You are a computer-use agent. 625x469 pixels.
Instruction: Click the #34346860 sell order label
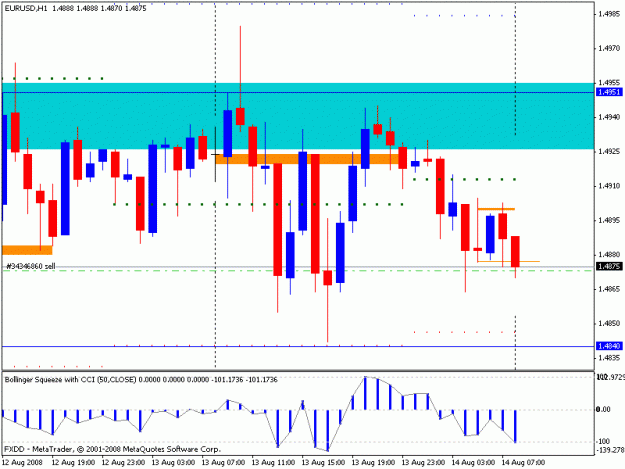click(x=31, y=266)
